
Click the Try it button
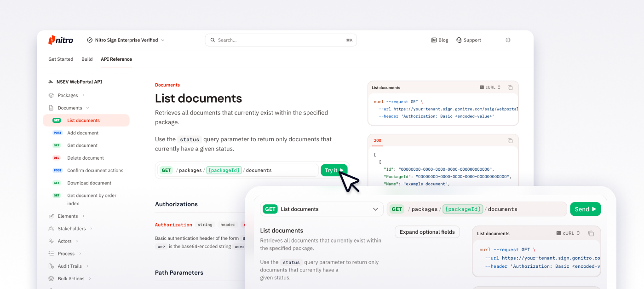(x=334, y=170)
